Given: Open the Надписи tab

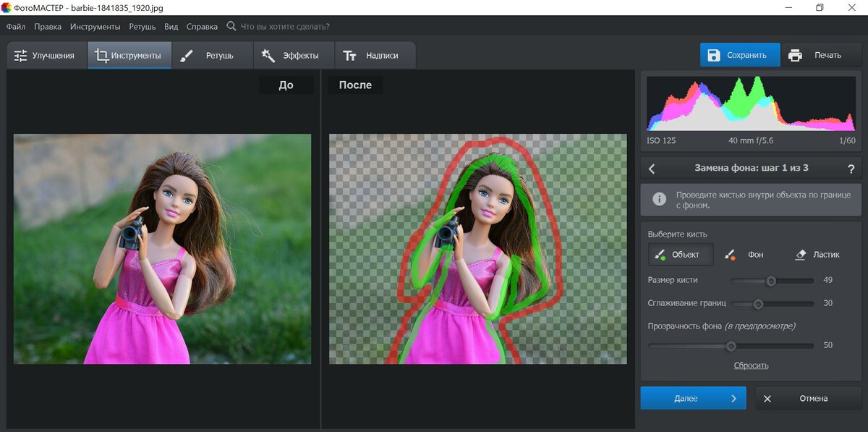Looking at the screenshot, I should point(373,56).
